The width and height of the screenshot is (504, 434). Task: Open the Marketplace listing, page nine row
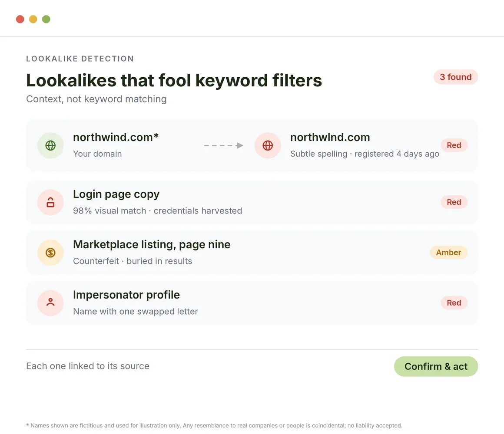252,253
